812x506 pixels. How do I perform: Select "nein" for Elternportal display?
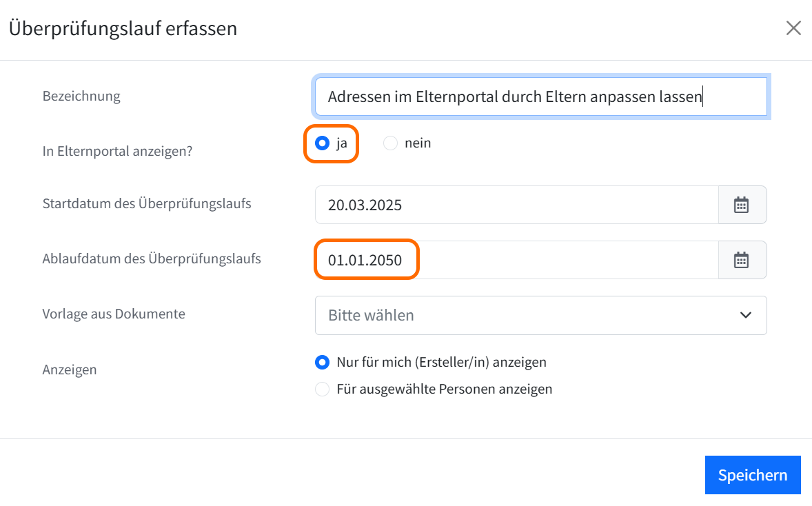click(391, 143)
